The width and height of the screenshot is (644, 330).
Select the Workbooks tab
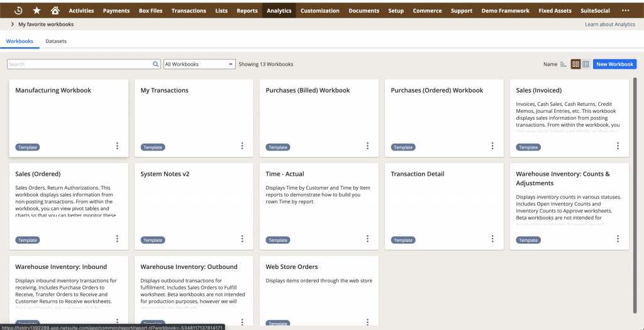(x=19, y=41)
